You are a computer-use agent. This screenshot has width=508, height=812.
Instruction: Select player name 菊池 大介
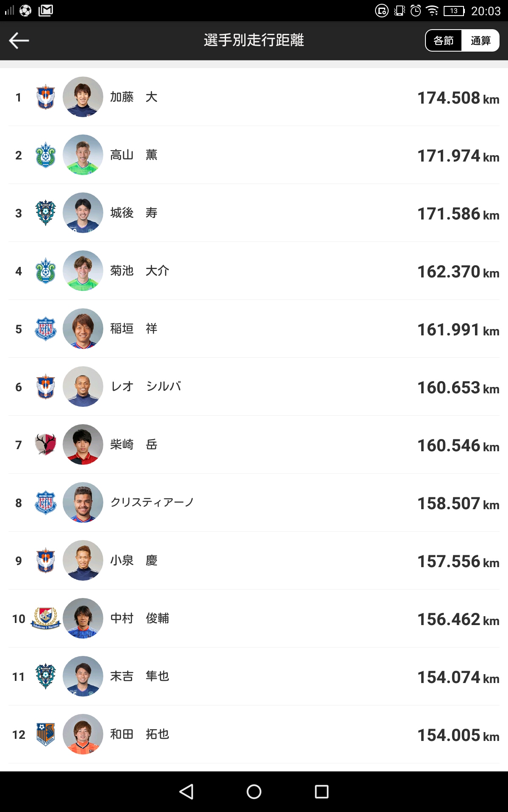(140, 271)
